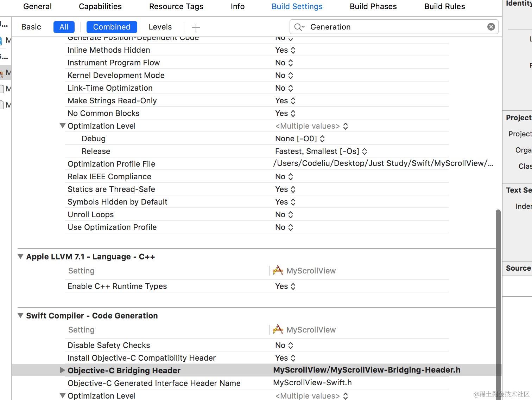The image size is (532, 400).
Task: Switch to the Info tab
Action: tap(237, 6)
